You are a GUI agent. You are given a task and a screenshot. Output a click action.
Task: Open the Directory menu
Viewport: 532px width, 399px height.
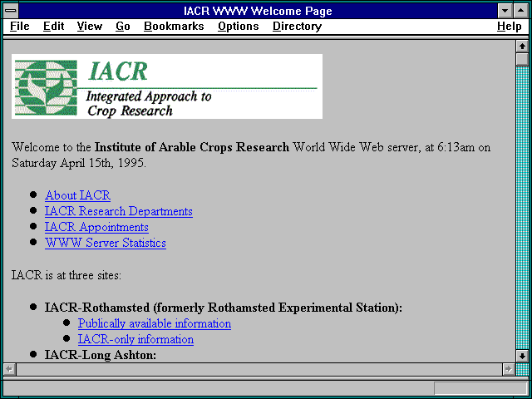click(x=298, y=26)
